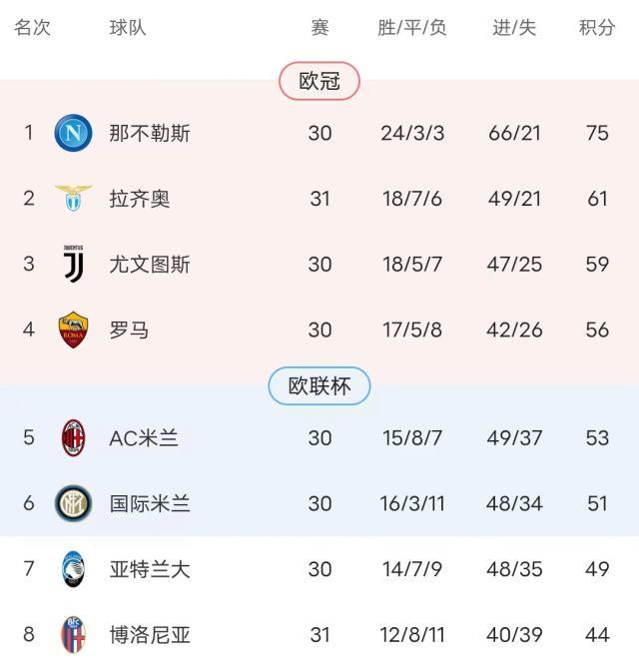Tap the 博洛尼亚 team name
Viewport: 639px width, 672px height.
pos(150,635)
